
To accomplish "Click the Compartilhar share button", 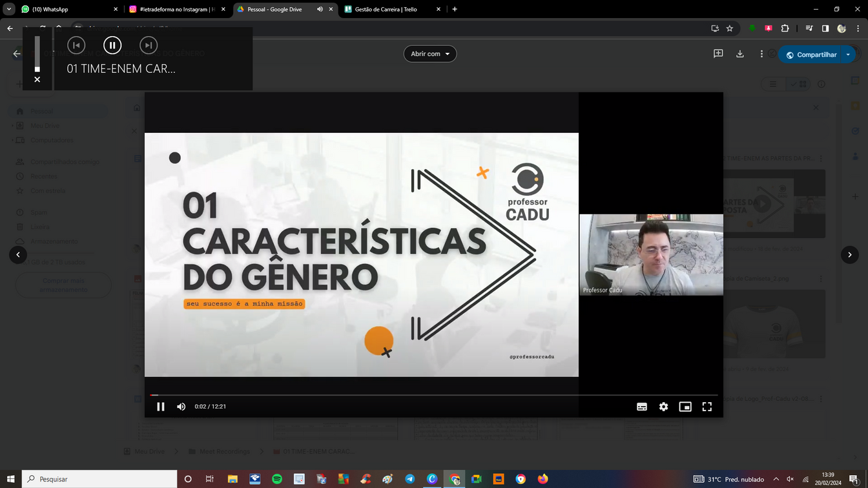I will pyautogui.click(x=811, y=55).
